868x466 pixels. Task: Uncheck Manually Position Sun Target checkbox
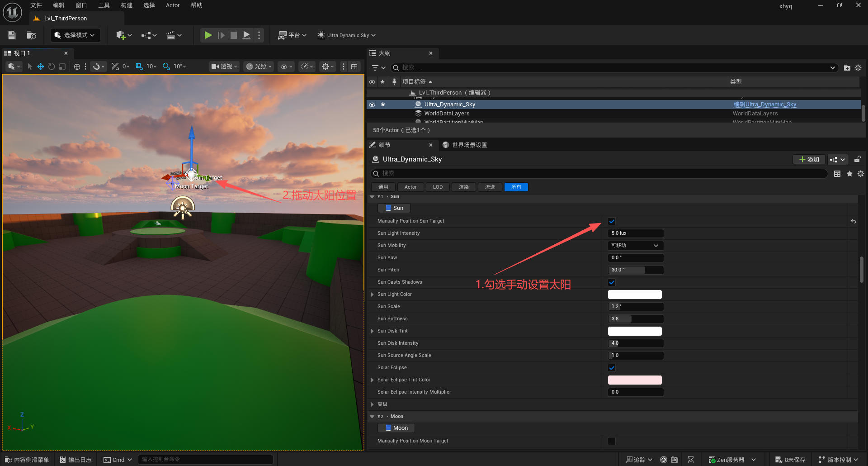612,221
